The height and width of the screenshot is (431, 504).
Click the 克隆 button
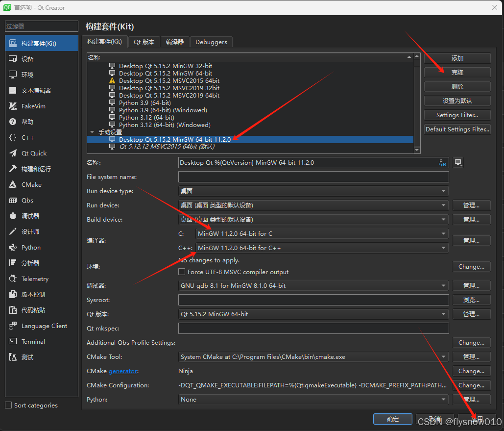[457, 72]
